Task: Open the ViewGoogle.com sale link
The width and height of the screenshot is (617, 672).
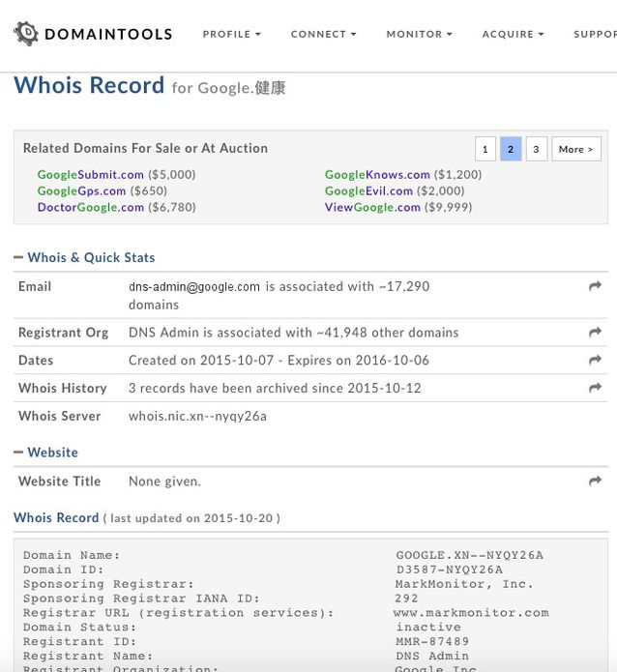Action: point(372,207)
